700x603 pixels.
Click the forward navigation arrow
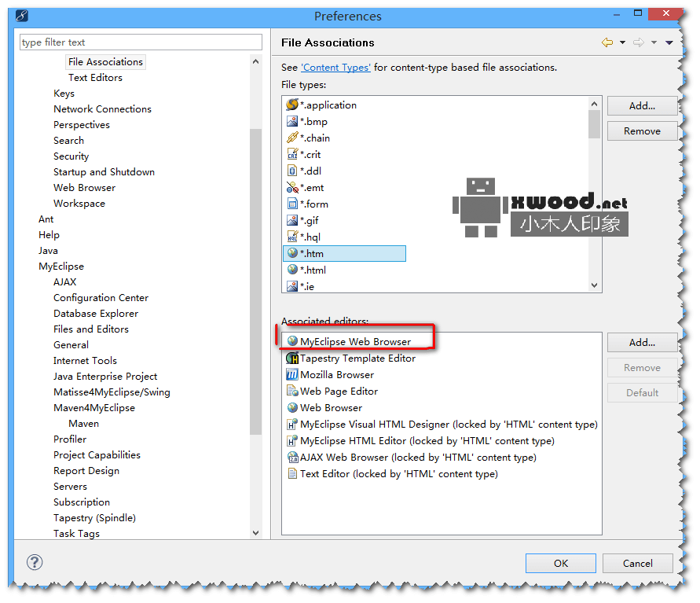[x=639, y=43]
